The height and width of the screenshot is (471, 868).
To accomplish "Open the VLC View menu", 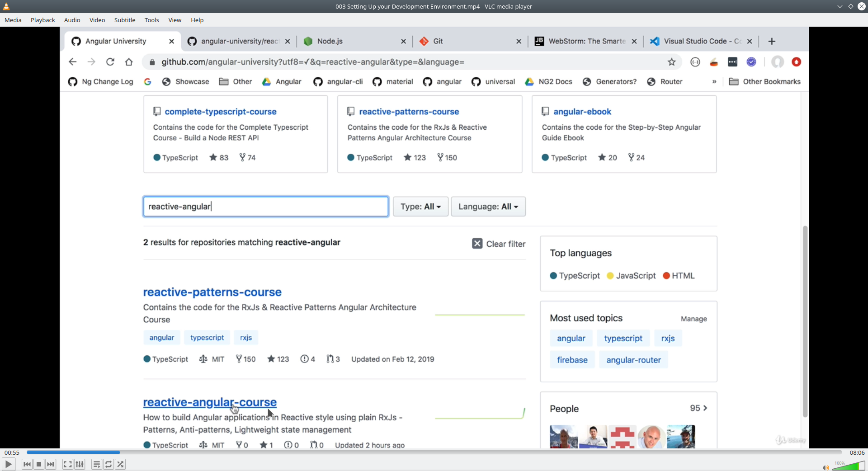I will 175,20.
